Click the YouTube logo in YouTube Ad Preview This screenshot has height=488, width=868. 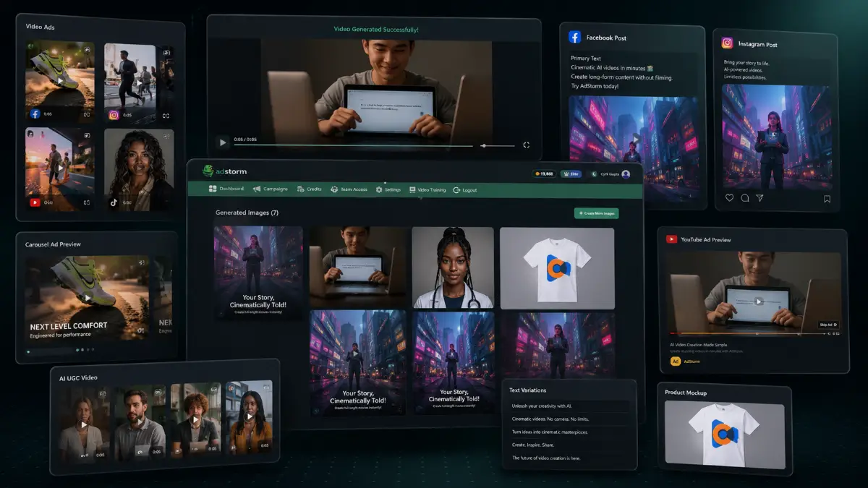coord(672,239)
